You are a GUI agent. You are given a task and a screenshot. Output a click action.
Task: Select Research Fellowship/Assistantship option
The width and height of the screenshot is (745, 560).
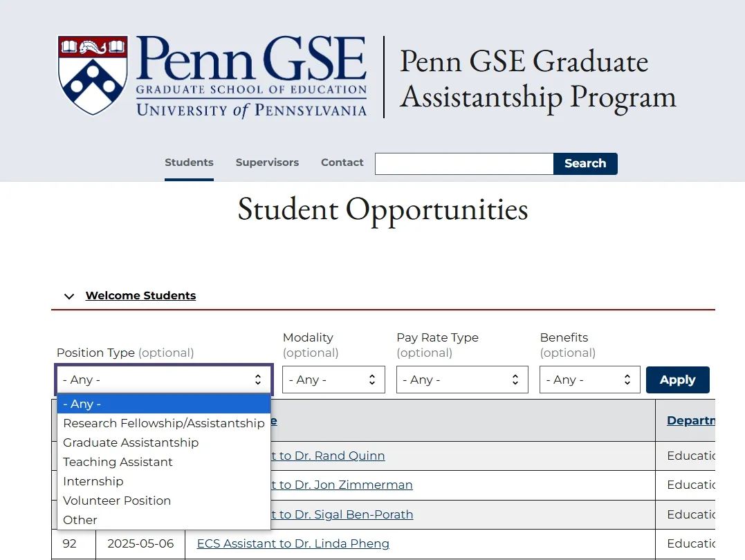[x=164, y=423]
